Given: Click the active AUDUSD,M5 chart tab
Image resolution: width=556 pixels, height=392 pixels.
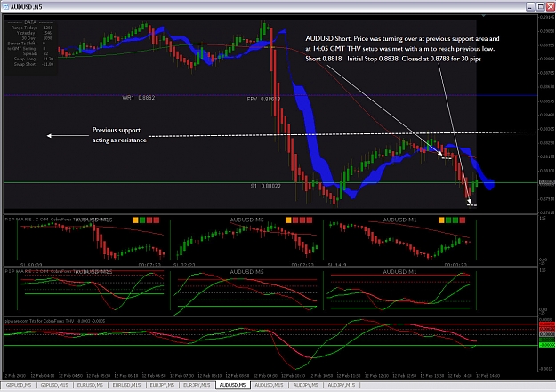Looking at the screenshot, I should (232, 385).
